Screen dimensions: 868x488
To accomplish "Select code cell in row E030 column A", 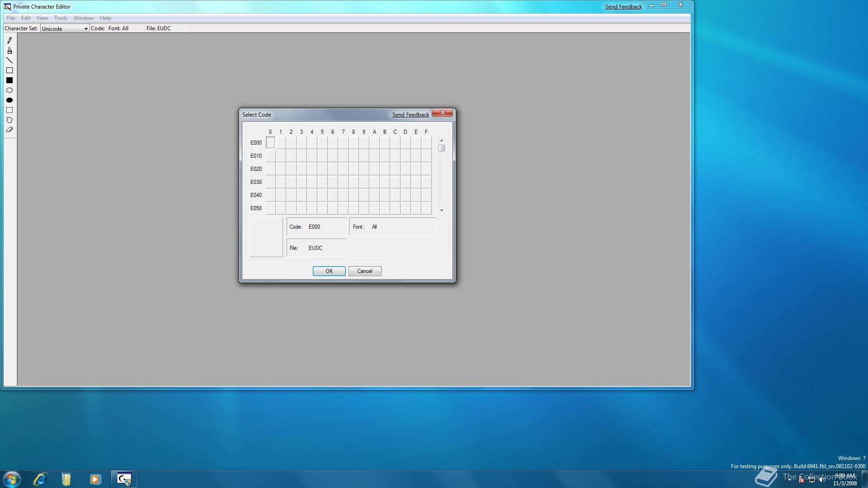I will click(x=374, y=182).
